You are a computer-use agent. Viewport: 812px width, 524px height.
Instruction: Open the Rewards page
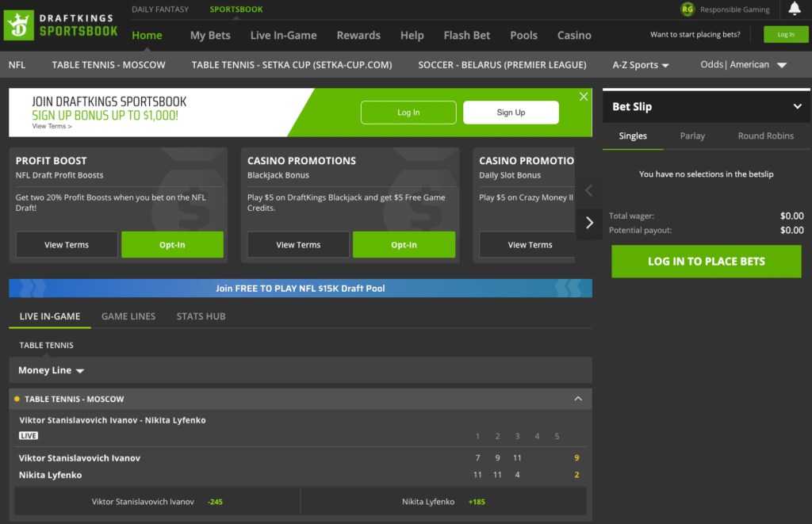coord(358,35)
